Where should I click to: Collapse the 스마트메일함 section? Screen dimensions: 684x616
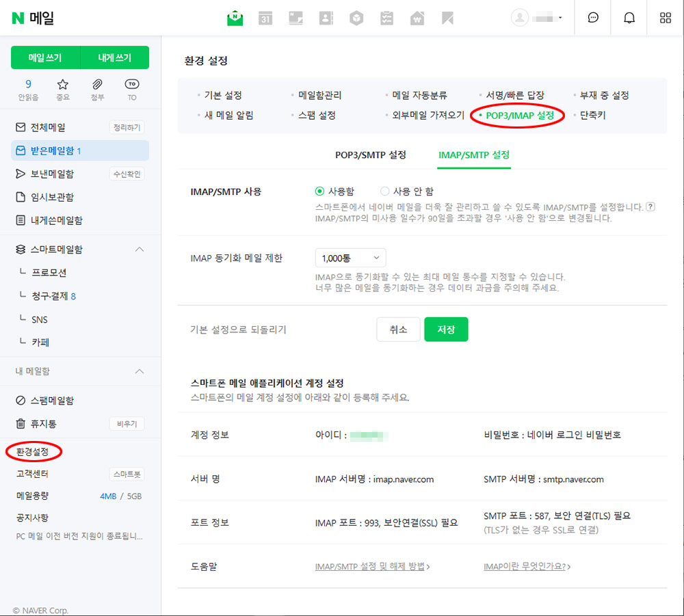pyautogui.click(x=140, y=250)
